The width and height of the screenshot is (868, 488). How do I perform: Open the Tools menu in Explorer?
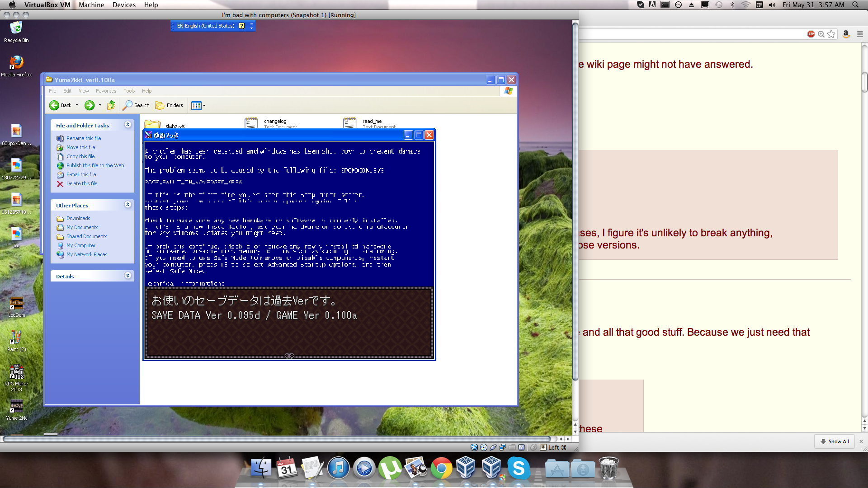coord(129,91)
